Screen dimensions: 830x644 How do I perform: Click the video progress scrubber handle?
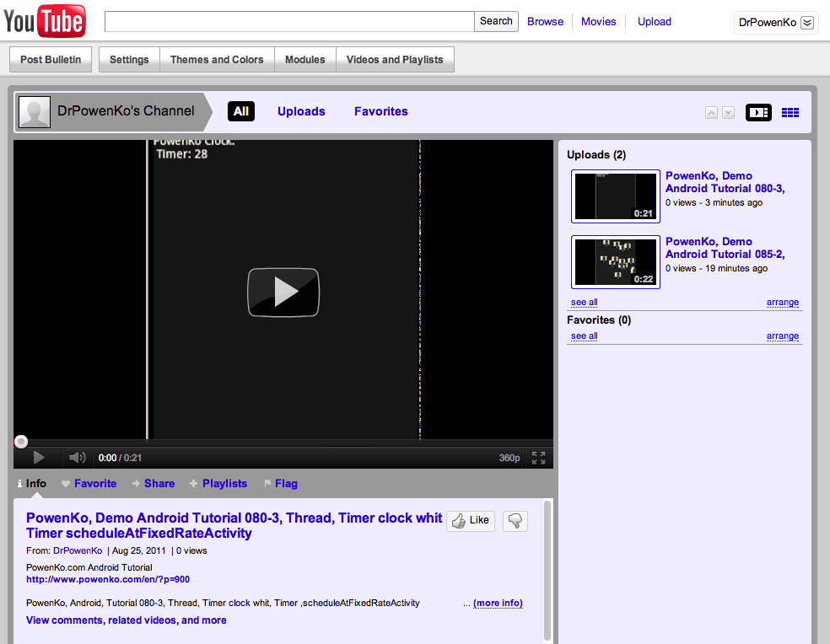coord(20,442)
